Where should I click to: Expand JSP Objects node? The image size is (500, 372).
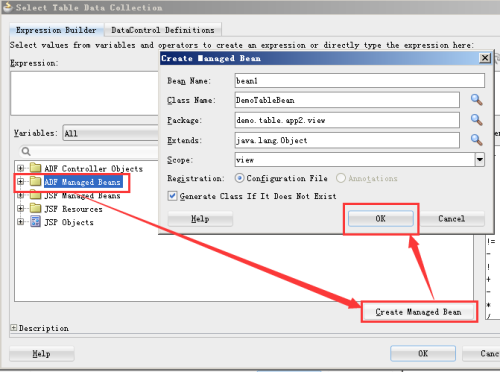click(x=20, y=222)
